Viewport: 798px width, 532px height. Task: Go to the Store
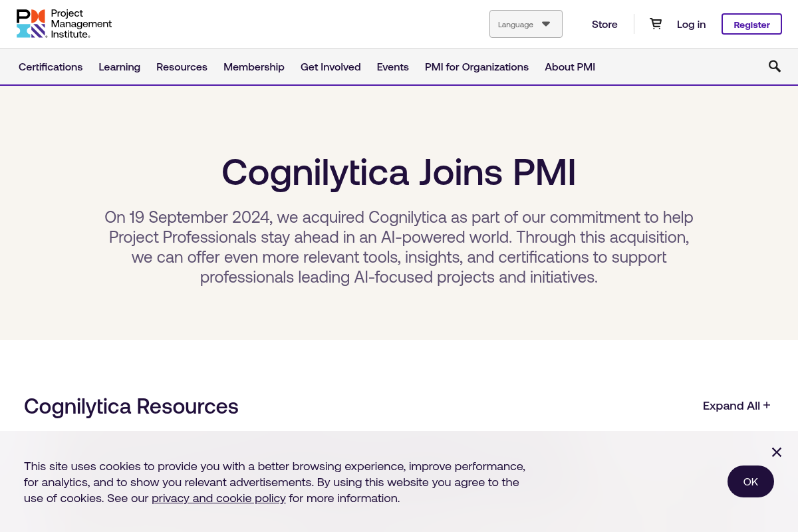coord(604,25)
